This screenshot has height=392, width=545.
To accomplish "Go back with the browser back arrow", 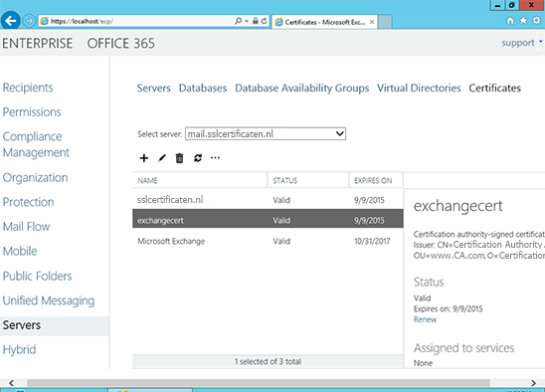I will 11,21.
